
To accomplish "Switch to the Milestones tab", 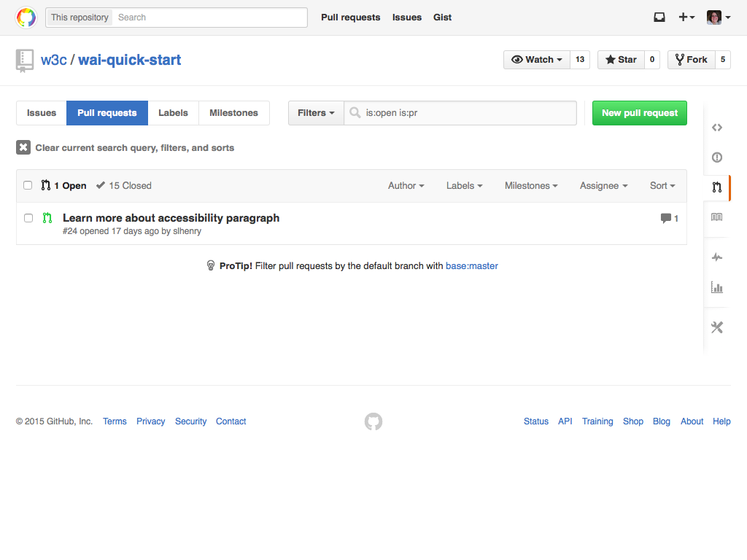I will click(234, 113).
